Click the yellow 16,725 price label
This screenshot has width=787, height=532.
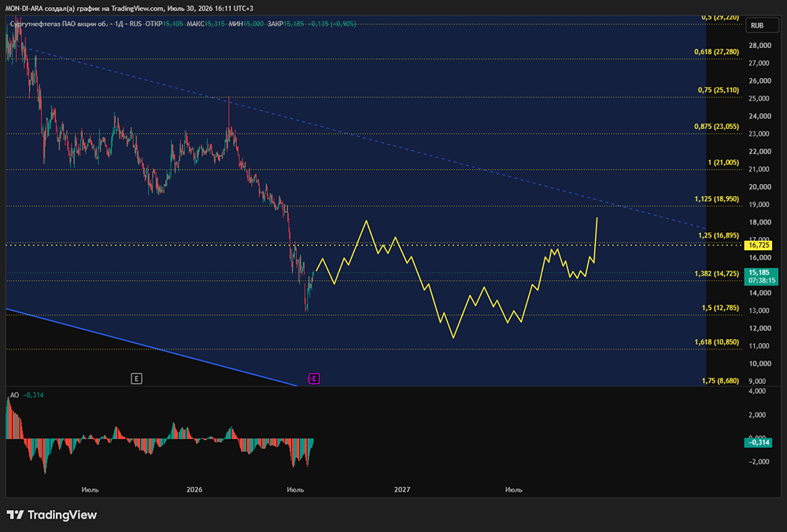click(x=759, y=245)
